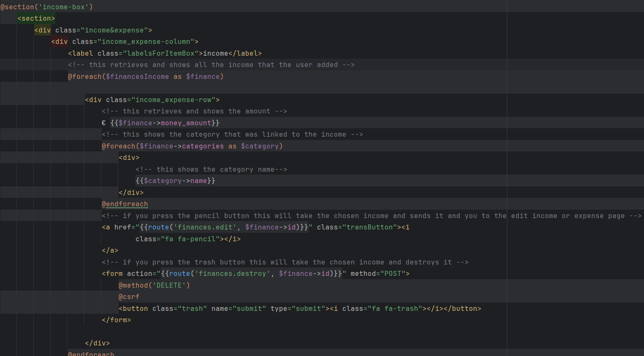
Task: Click "transButton" class value
Action: click(x=370, y=227)
